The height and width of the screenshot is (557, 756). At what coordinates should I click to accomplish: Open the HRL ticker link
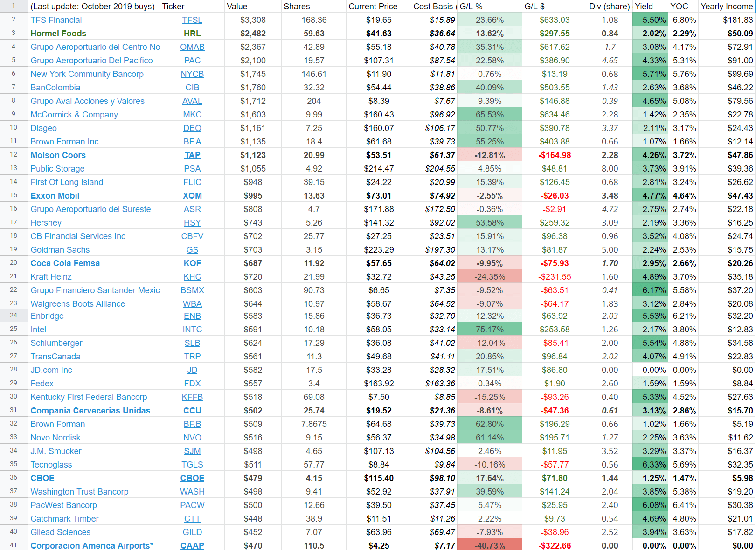point(192,34)
